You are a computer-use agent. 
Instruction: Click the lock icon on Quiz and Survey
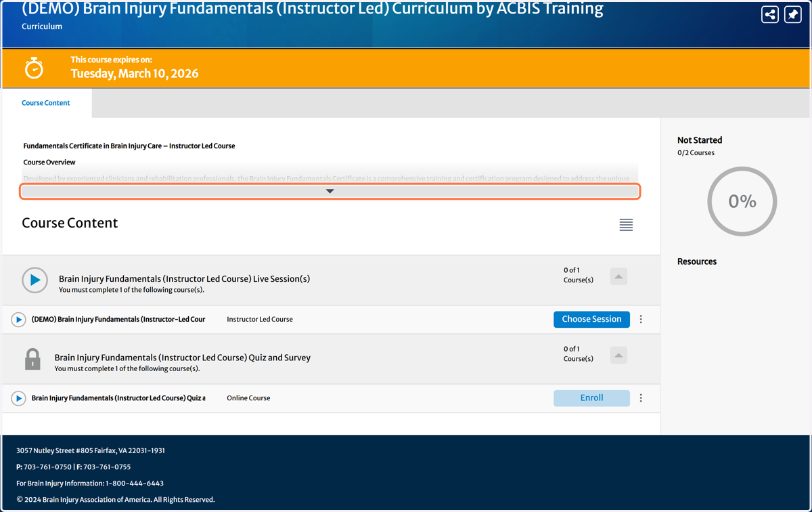coord(32,359)
